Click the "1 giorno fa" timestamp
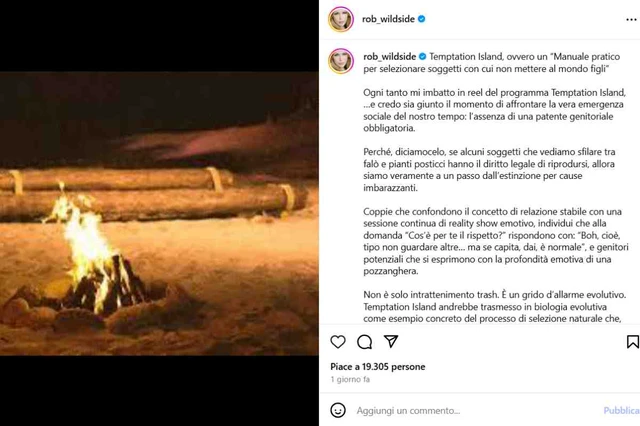 [x=350, y=379]
